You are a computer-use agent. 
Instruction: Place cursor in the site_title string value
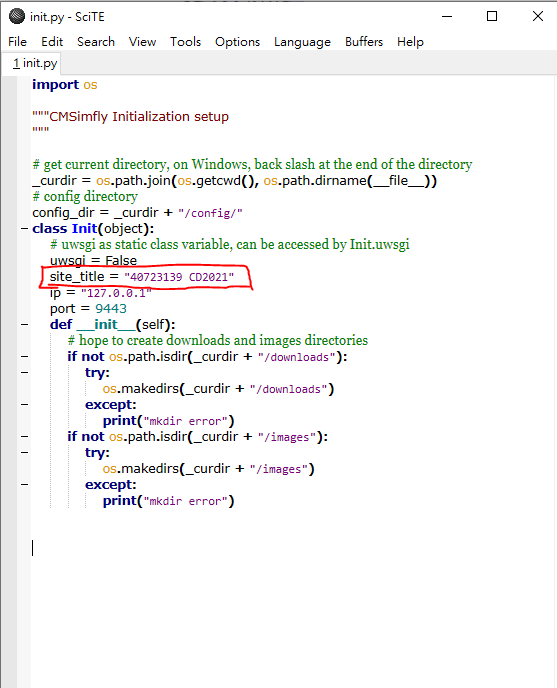point(179,277)
